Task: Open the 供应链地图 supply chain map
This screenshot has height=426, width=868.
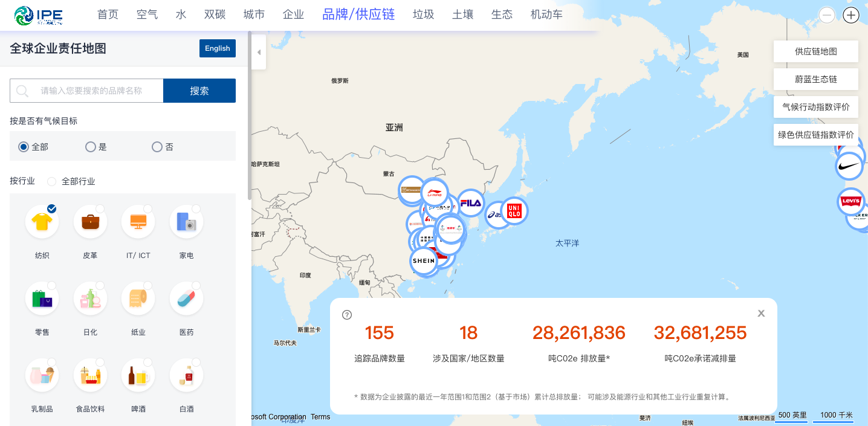Action: coord(816,51)
